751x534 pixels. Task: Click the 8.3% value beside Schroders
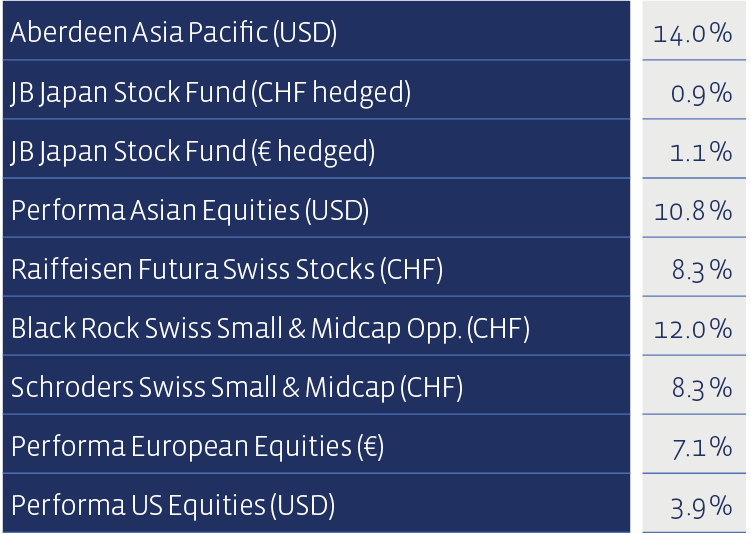pos(694,385)
